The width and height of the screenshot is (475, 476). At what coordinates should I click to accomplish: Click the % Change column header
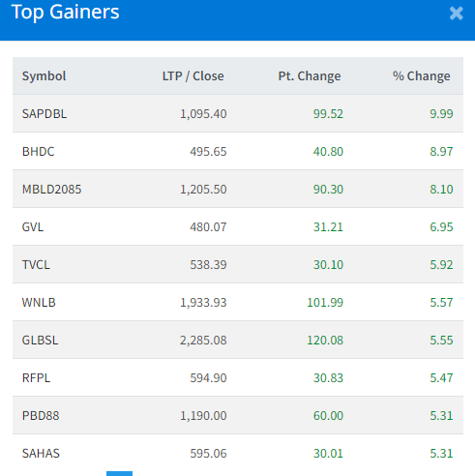(421, 76)
